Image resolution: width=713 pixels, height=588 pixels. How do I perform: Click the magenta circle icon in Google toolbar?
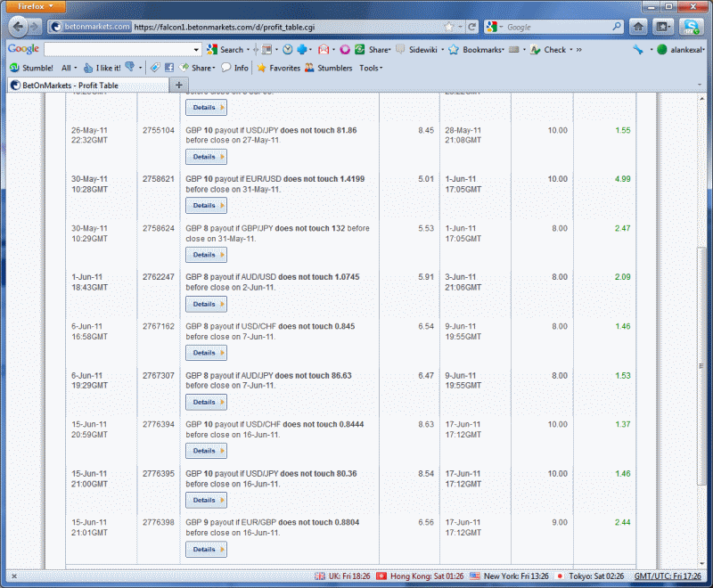pos(345,50)
